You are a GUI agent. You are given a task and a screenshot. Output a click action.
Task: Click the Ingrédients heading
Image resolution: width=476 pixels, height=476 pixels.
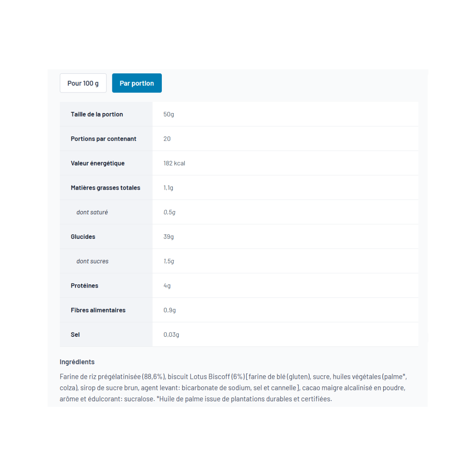pyautogui.click(x=77, y=362)
